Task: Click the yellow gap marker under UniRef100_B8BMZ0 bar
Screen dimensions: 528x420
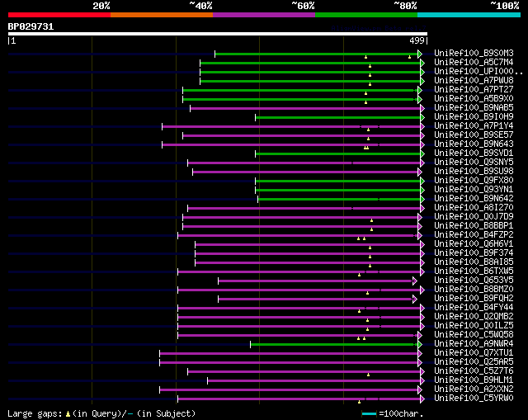Action: (367, 293)
